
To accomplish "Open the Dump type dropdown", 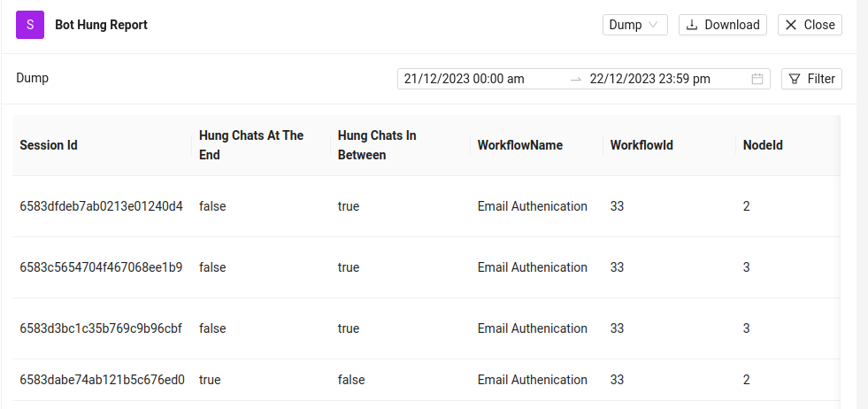I will click(634, 25).
